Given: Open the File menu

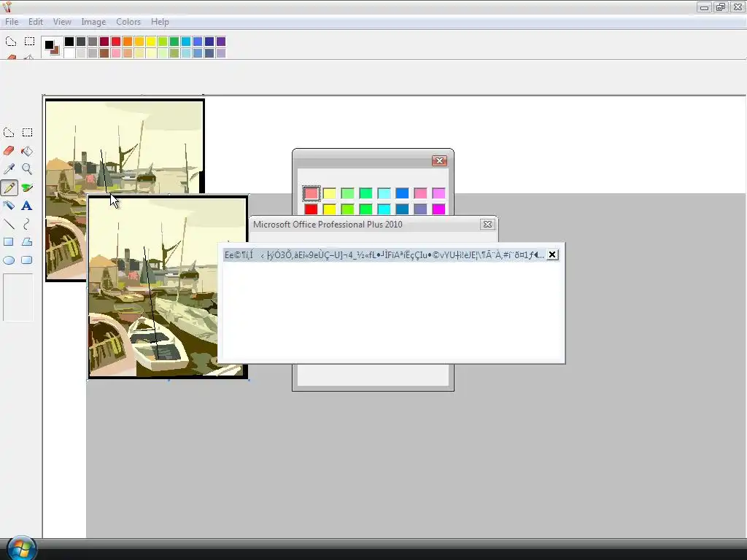Looking at the screenshot, I should coord(12,22).
